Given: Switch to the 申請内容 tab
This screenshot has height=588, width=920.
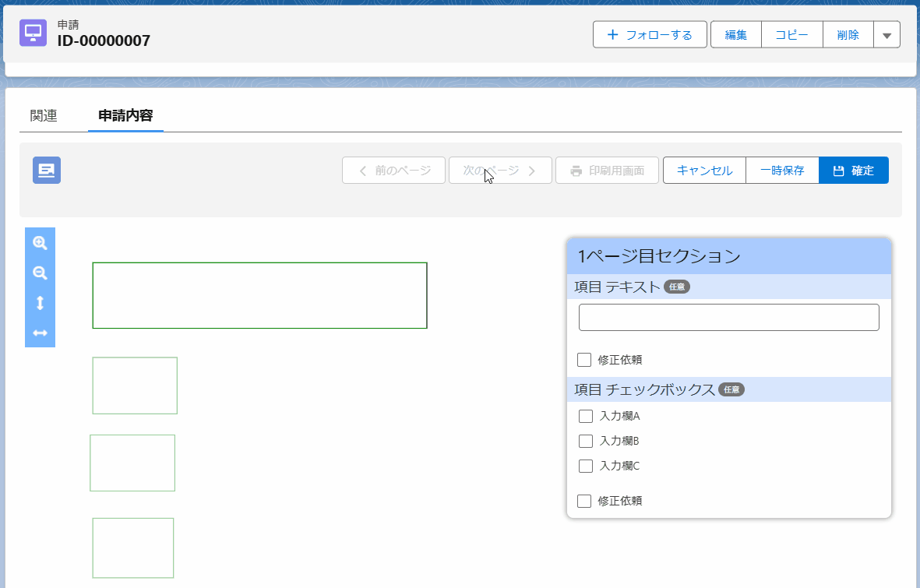Looking at the screenshot, I should click(x=125, y=115).
